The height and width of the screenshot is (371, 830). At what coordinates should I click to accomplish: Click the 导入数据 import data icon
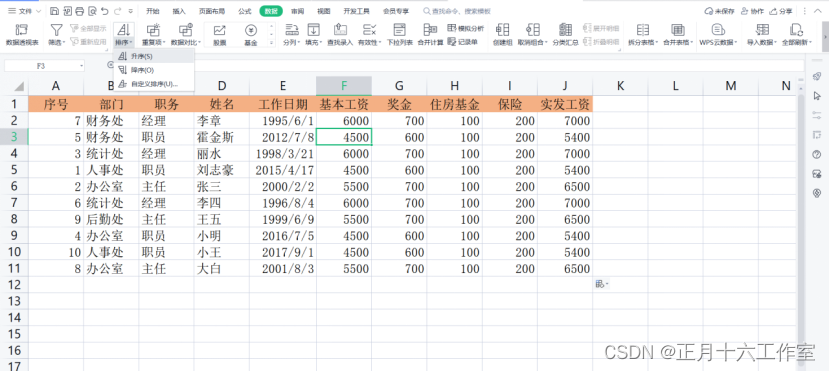click(762, 30)
